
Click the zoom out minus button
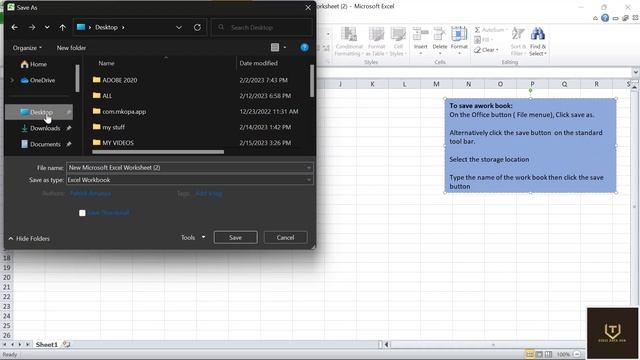pyautogui.click(x=577, y=354)
